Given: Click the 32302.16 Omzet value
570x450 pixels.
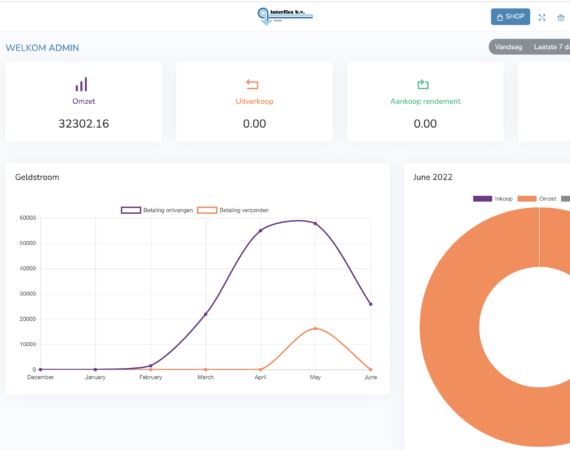Looking at the screenshot, I should (x=84, y=124).
